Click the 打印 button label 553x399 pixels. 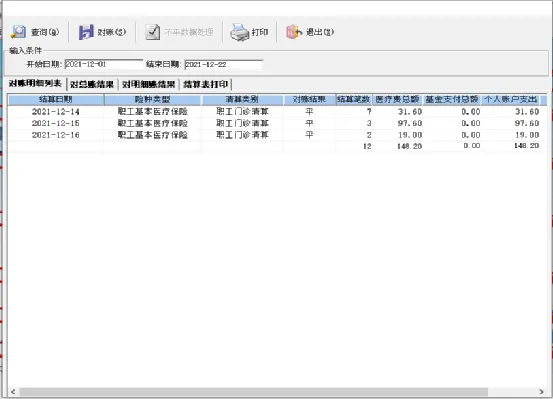click(260, 32)
